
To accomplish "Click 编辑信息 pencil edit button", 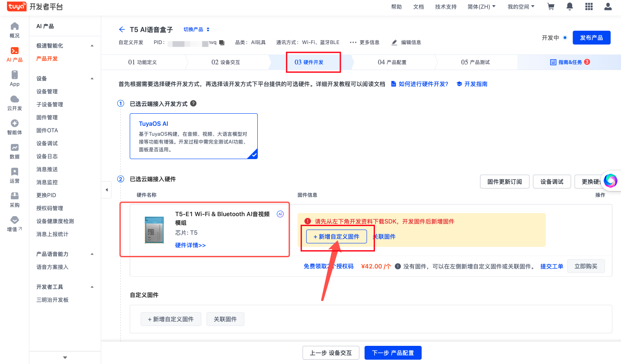I will [x=406, y=42].
